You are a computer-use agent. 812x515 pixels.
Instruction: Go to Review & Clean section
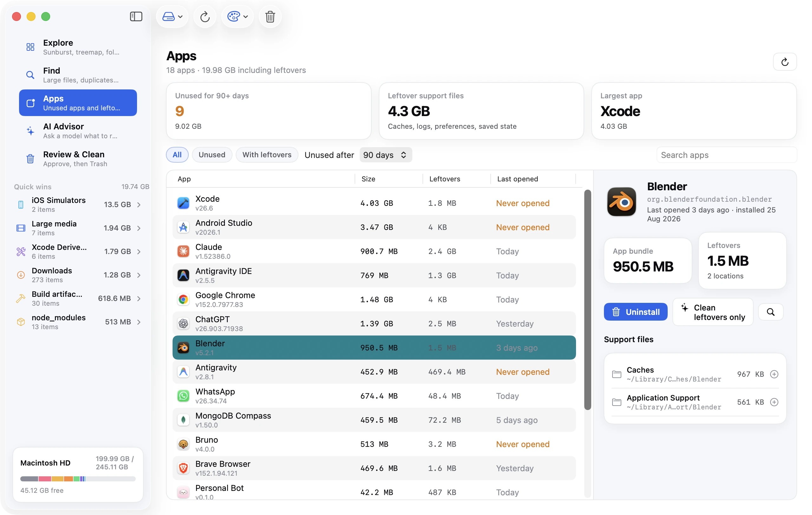click(x=78, y=159)
